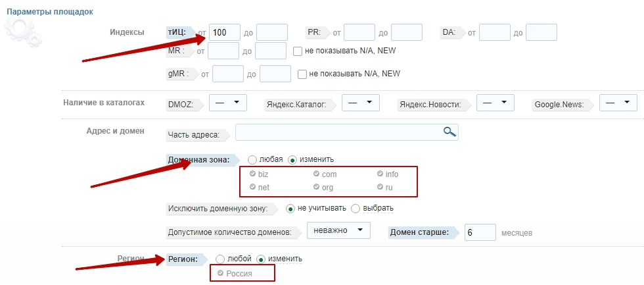Click the PR от field
The image size is (644, 285).
coord(359,32)
